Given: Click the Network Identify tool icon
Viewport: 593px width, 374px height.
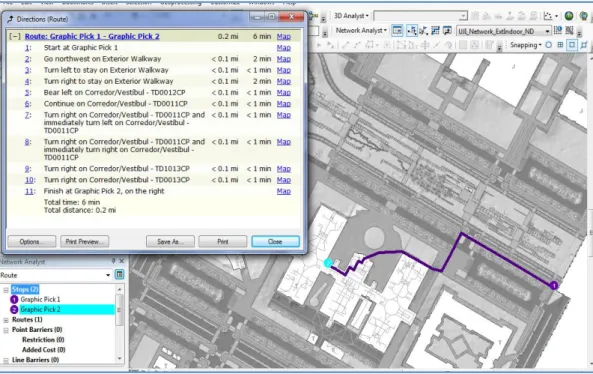Looking at the screenshot, I should click(558, 31).
